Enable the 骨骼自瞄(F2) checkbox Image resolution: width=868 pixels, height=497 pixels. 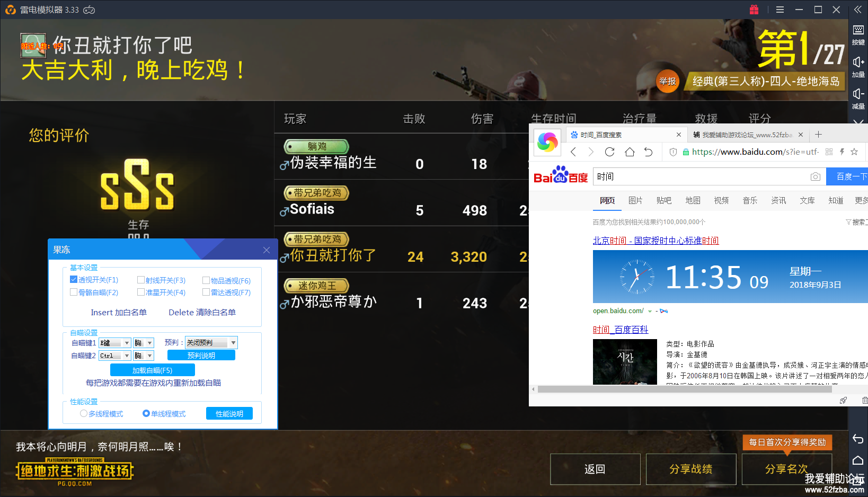74,292
